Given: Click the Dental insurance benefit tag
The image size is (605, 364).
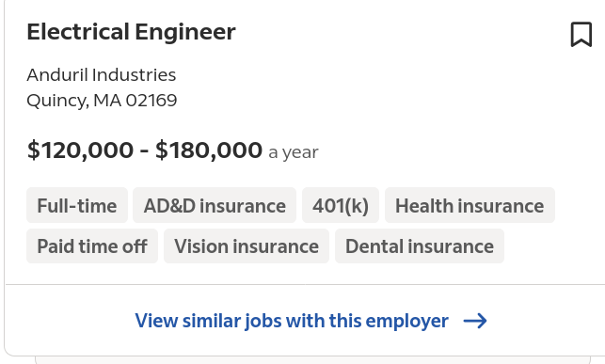Looking at the screenshot, I should pyautogui.click(x=420, y=246).
